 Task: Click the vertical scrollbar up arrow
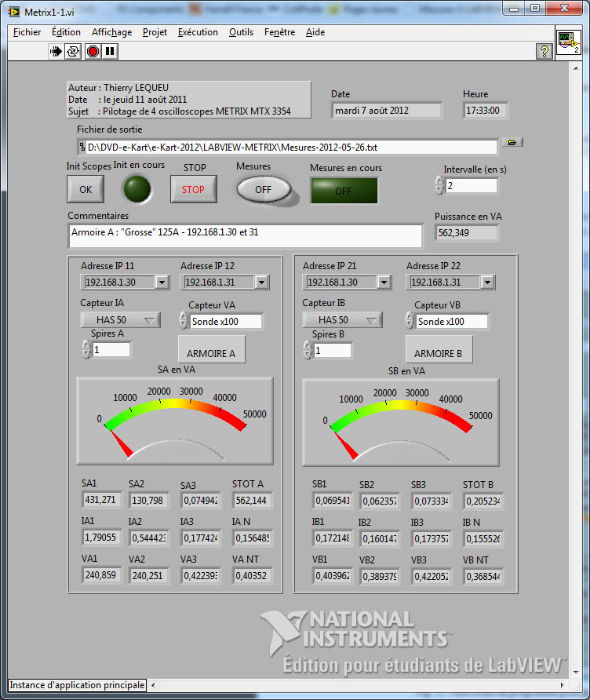click(576, 68)
